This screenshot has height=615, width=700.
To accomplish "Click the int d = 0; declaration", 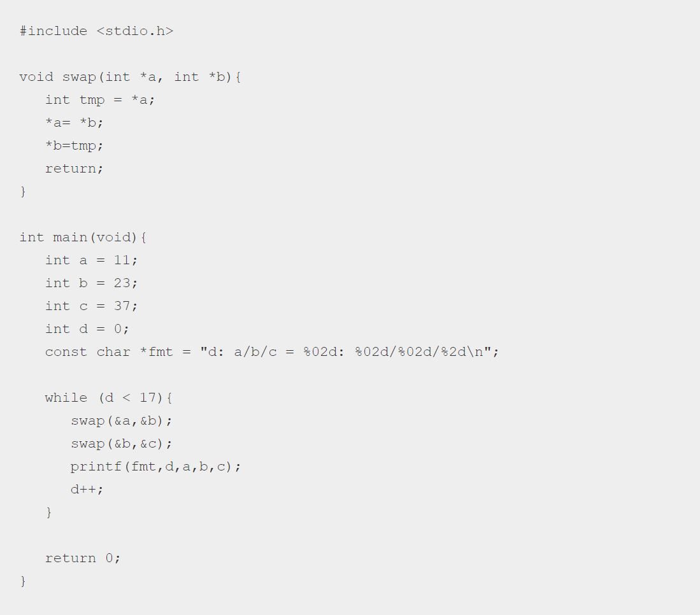I will [x=87, y=329].
